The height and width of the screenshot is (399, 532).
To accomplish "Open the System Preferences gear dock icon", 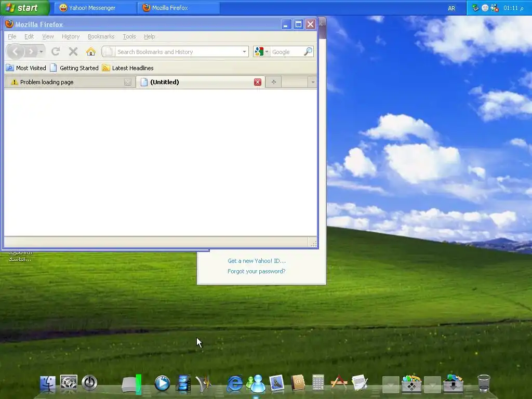I will pyautogui.click(x=69, y=383).
